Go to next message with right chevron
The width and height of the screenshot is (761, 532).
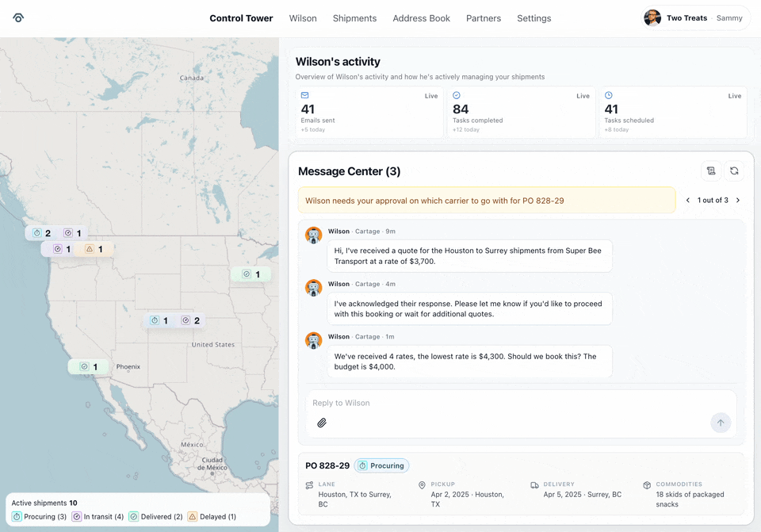pos(738,201)
